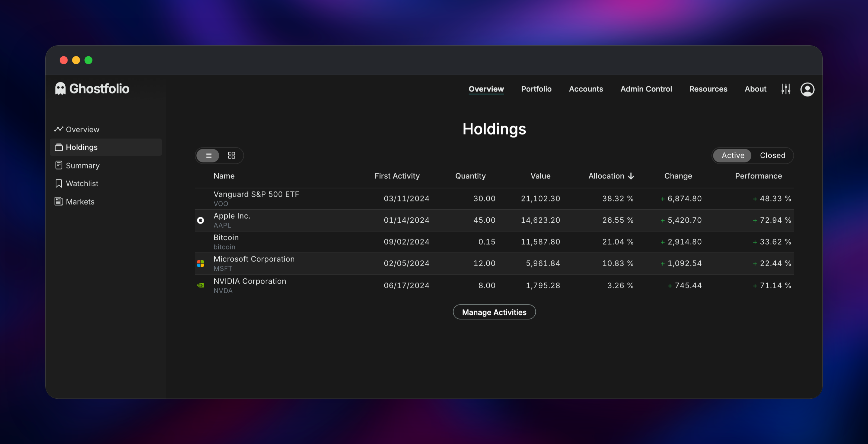Screen dimensions: 868x444
Task: Click the Ghostfolio brand name link
Action: [99, 89]
